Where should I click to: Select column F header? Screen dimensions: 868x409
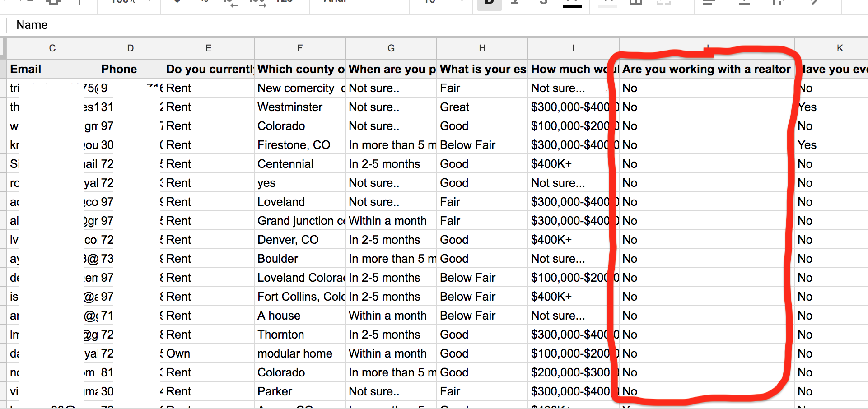pos(299,48)
